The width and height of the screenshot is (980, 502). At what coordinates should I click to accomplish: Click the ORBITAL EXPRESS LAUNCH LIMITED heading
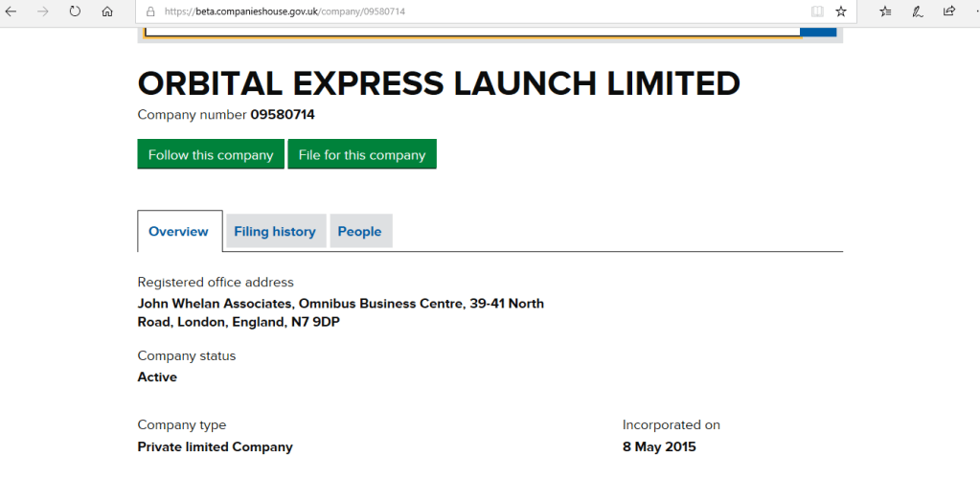pos(439,84)
